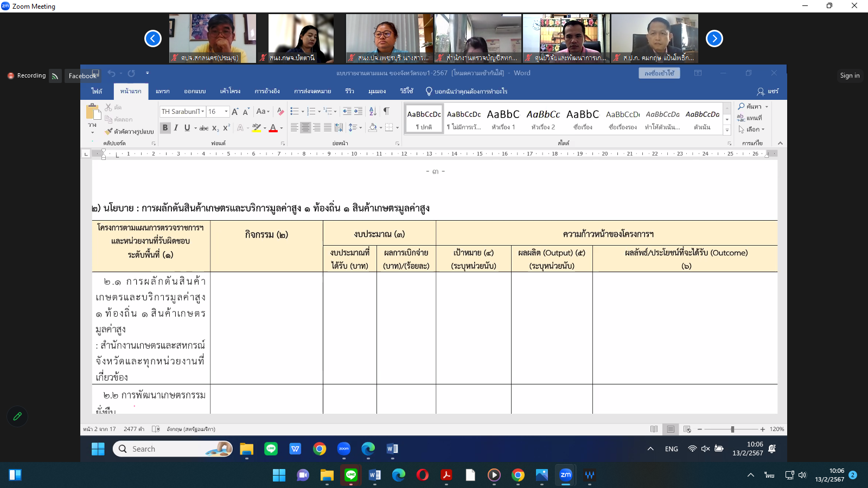Click the taskbar Search box
Screen dimensions: 868x488
pos(173,449)
